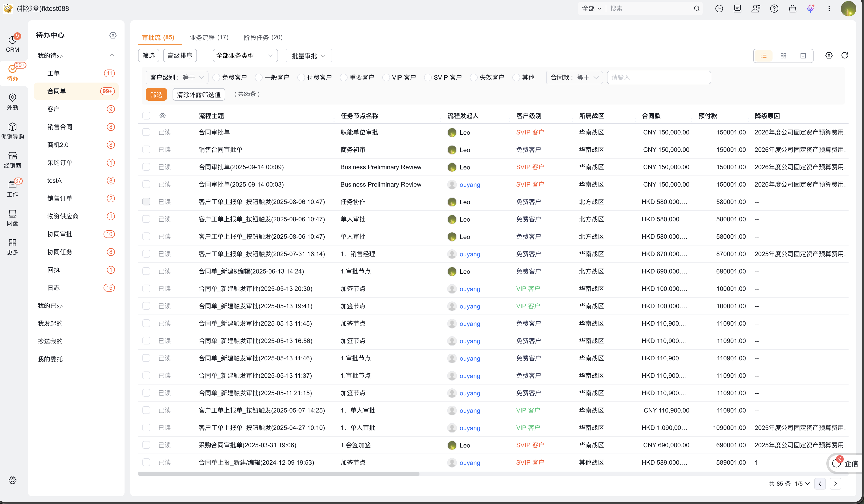Check the 销售合同审批单 row checkbox
The image size is (864, 504).
(x=146, y=149)
